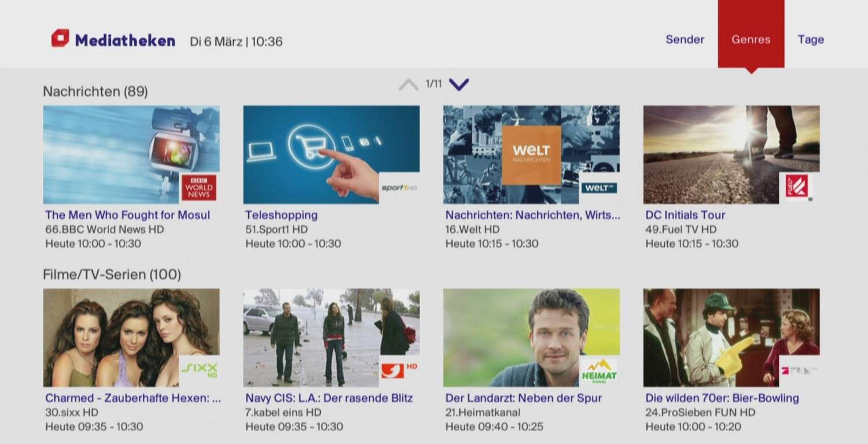Click the BBC World News channel logo
Viewport: 868px width, 444px height.
(x=198, y=188)
